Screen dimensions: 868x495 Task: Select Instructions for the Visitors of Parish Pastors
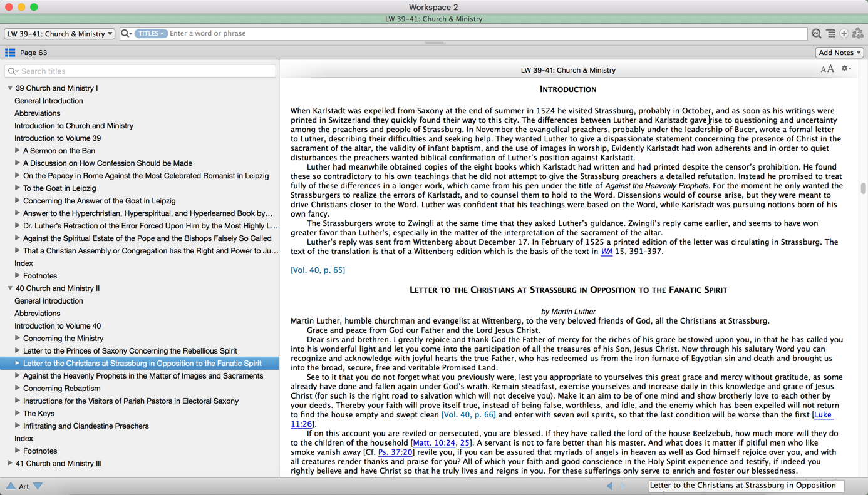click(131, 401)
